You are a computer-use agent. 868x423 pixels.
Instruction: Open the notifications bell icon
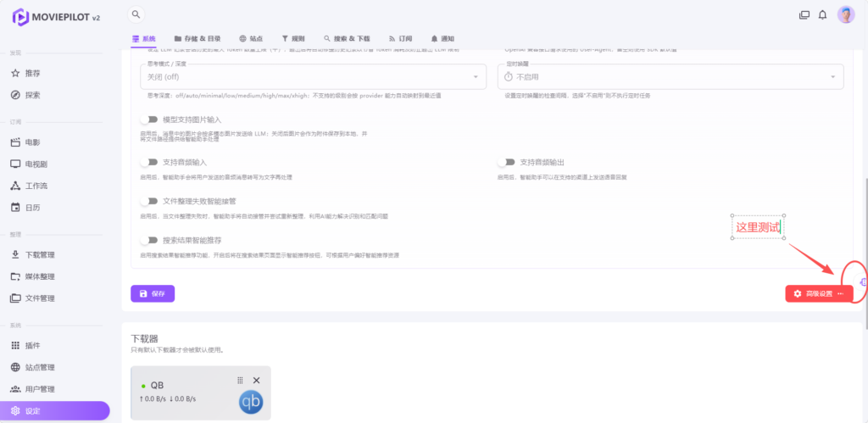pyautogui.click(x=822, y=15)
